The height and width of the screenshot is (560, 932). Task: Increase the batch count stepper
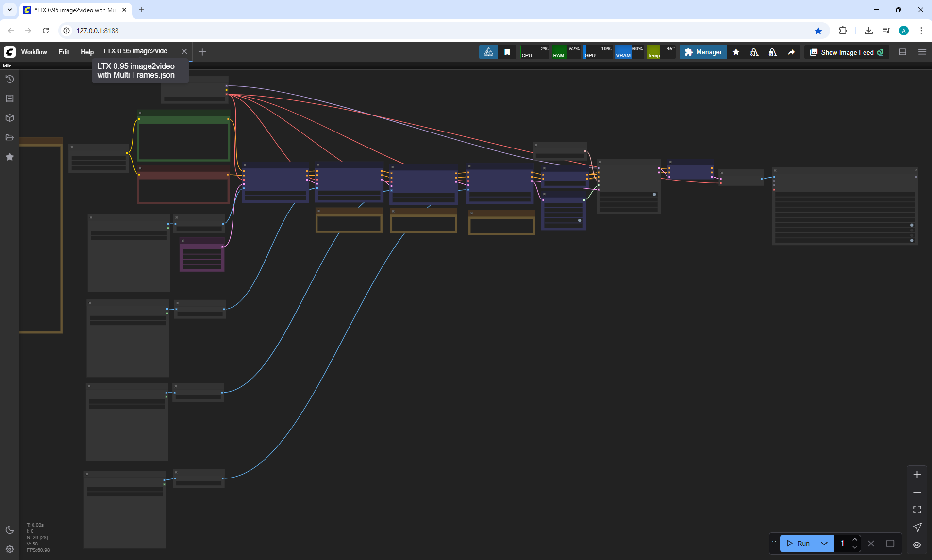pyautogui.click(x=855, y=540)
